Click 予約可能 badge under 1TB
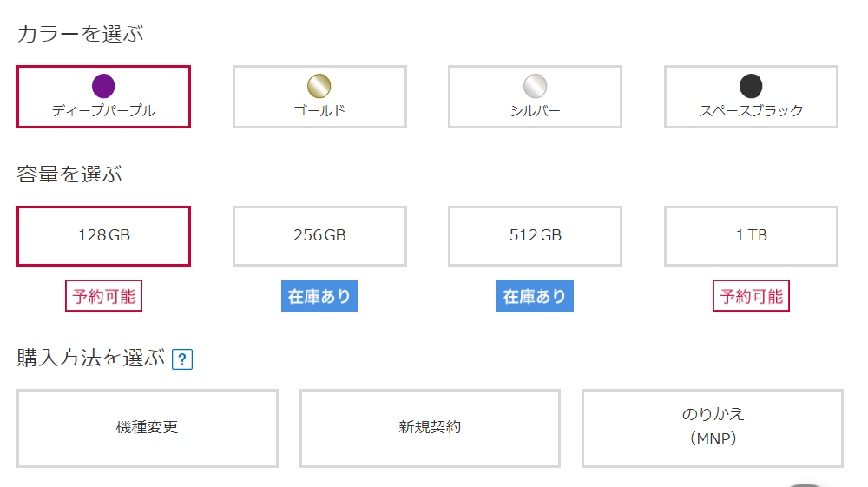Screen dimensions: 868x487 point(751,296)
